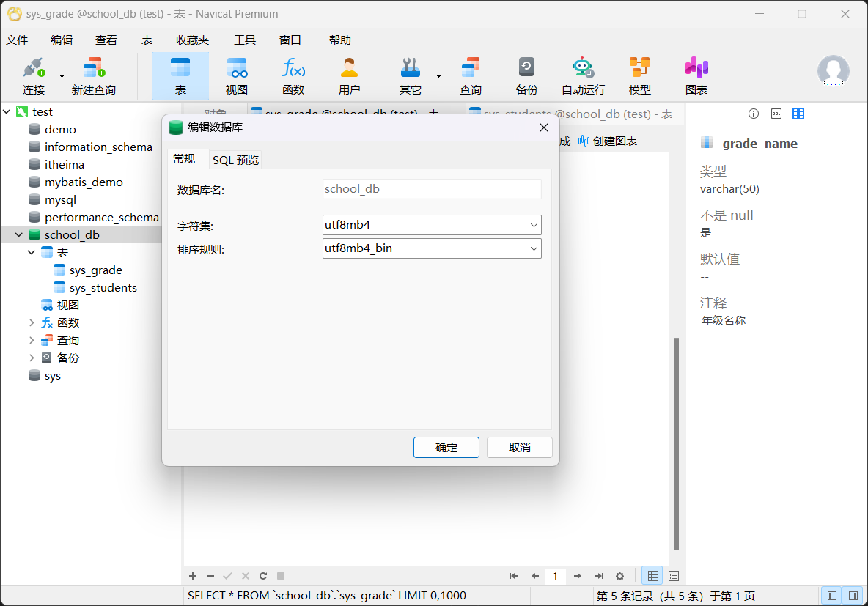This screenshot has height=606, width=868.
Task: Click the sys_students table in the tree
Action: pos(103,287)
